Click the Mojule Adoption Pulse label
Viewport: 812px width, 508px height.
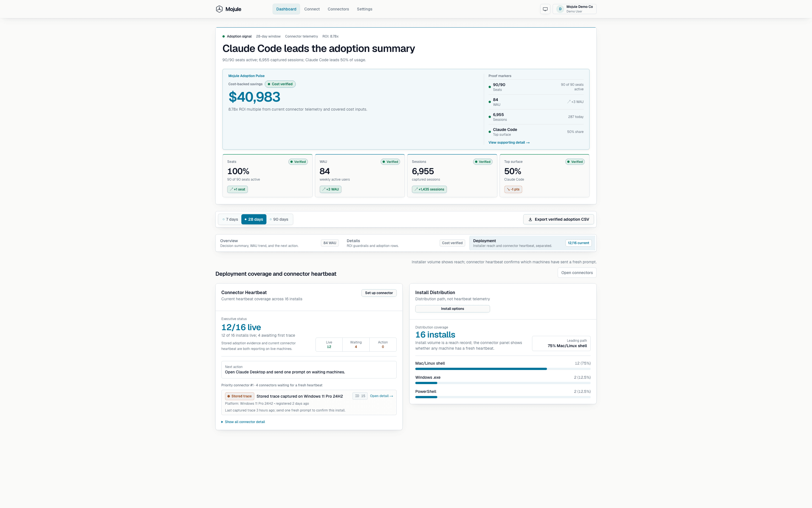[246, 76]
